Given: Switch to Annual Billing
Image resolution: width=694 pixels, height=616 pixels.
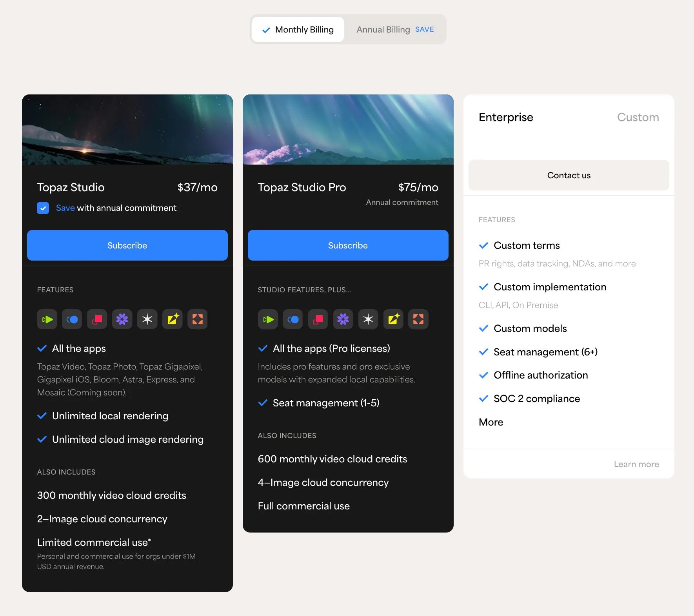Looking at the screenshot, I should click(x=395, y=29).
